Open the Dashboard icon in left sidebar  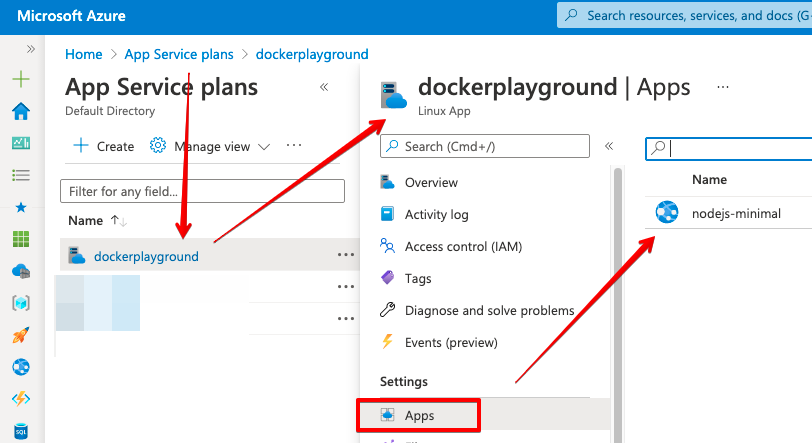point(20,143)
